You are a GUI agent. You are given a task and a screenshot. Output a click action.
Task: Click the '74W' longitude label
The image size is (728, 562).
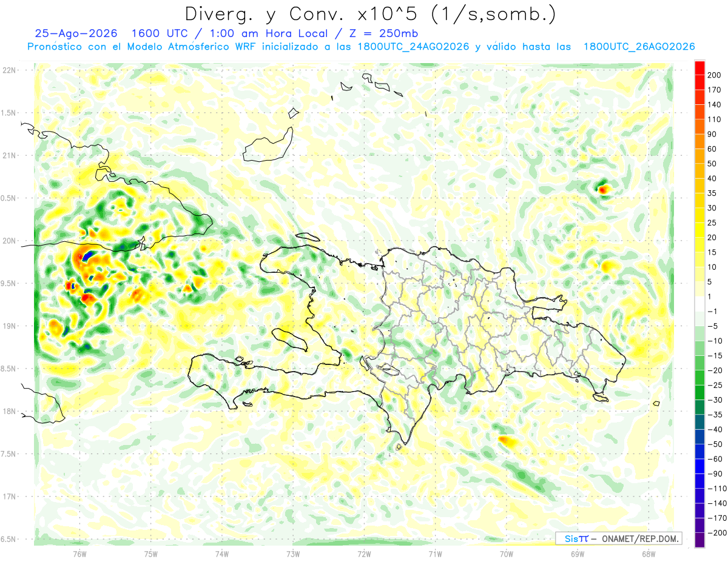pyautogui.click(x=222, y=554)
